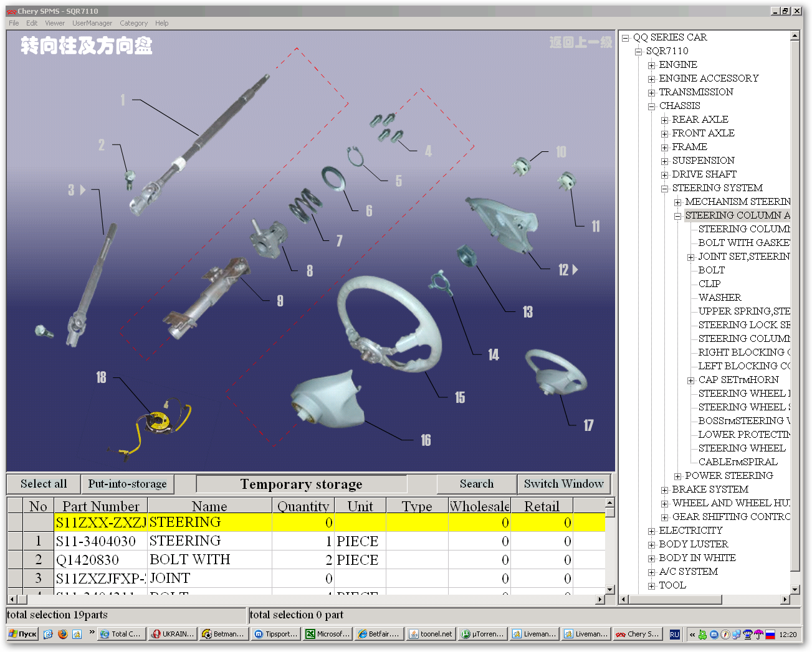The width and height of the screenshot is (812, 652).
Task: Open Firefox from the quick launch bar
Action: (x=63, y=634)
